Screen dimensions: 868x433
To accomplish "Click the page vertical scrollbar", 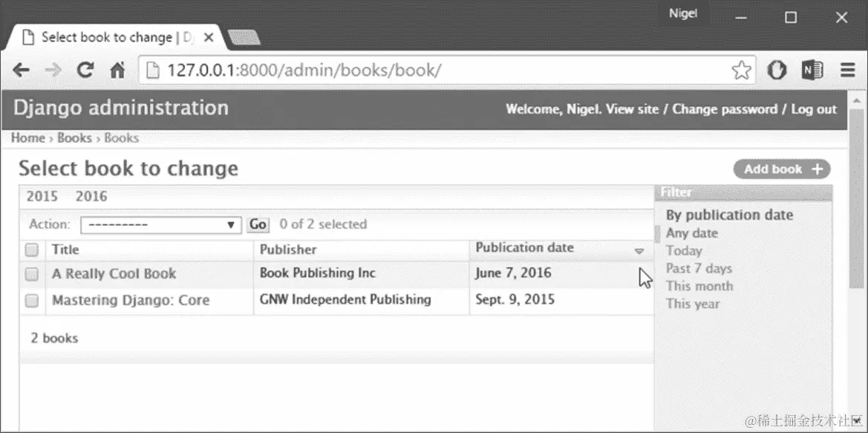I will (857, 199).
